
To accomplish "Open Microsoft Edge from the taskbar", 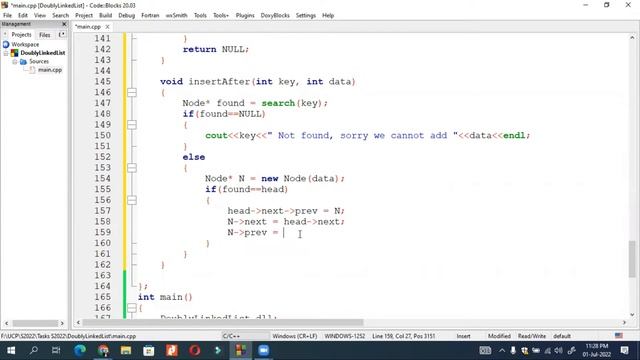I will 80,350.
